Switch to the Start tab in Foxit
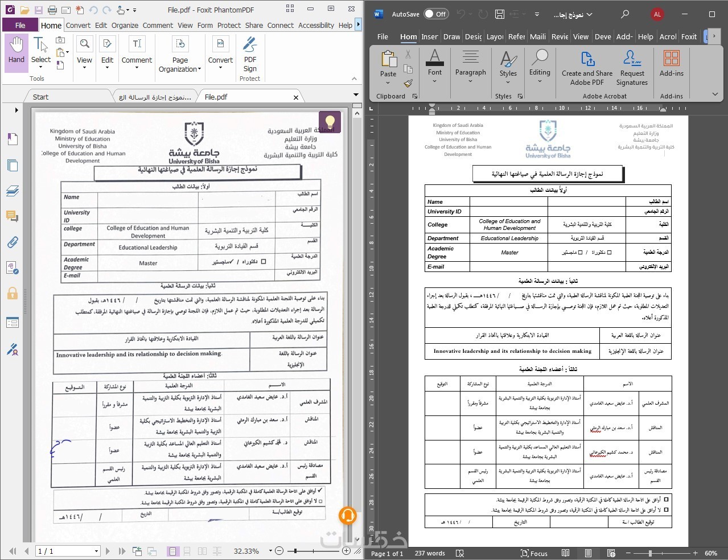Screen dimensions: 728x560 tap(40, 97)
